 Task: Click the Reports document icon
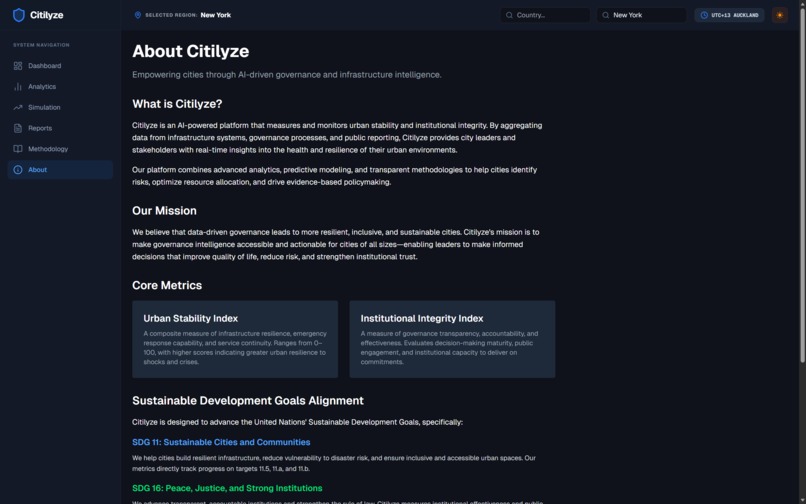coord(18,128)
